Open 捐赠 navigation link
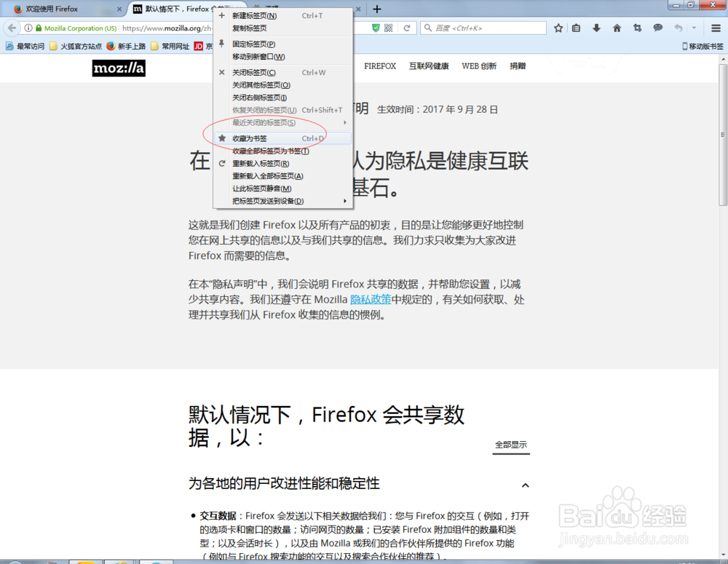The image size is (728, 564). click(518, 66)
